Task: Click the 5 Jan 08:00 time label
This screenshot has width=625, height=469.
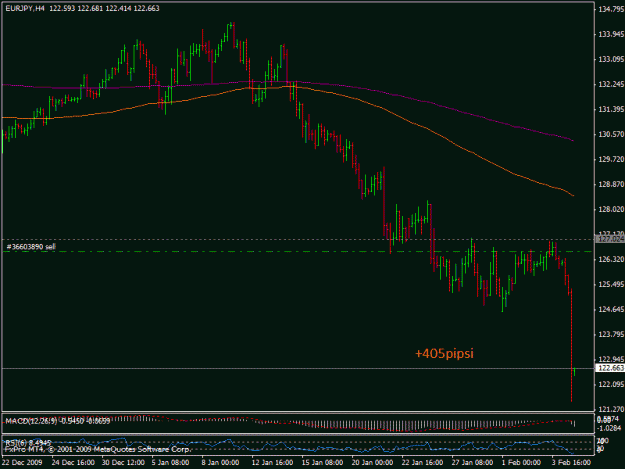Action: (x=170, y=463)
